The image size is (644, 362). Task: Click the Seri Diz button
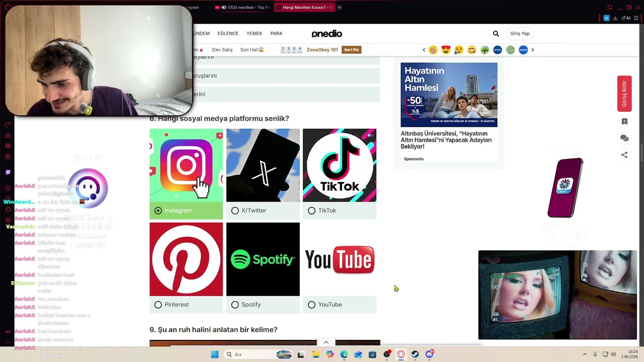tap(352, 50)
